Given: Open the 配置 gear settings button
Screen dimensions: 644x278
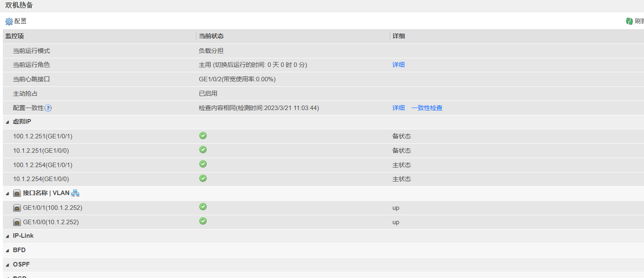Looking at the screenshot, I should (16, 21).
